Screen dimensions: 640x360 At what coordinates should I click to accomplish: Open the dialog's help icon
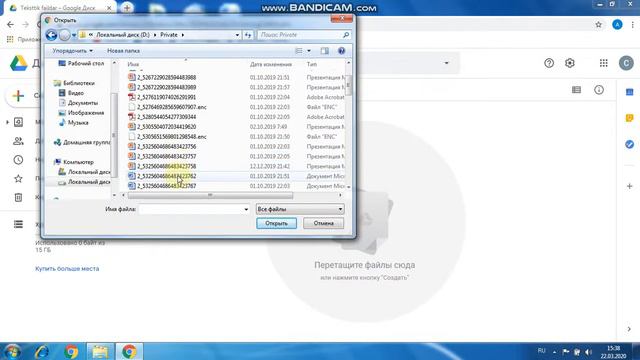click(x=342, y=51)
